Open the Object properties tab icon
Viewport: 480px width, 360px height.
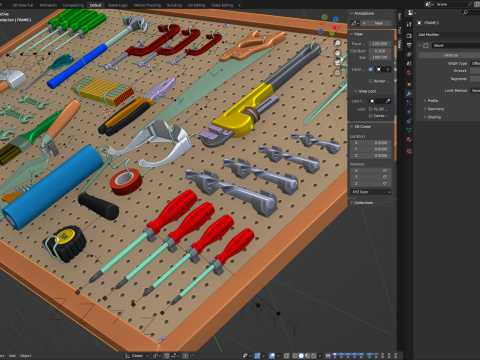click(x=409, y=84)
